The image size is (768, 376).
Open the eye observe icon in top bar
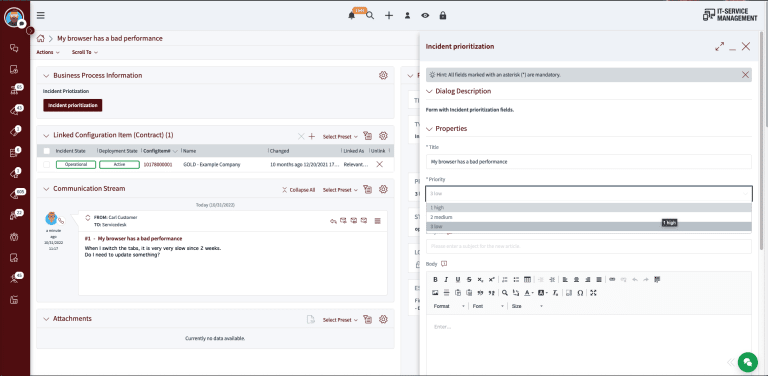coord(425,16)
